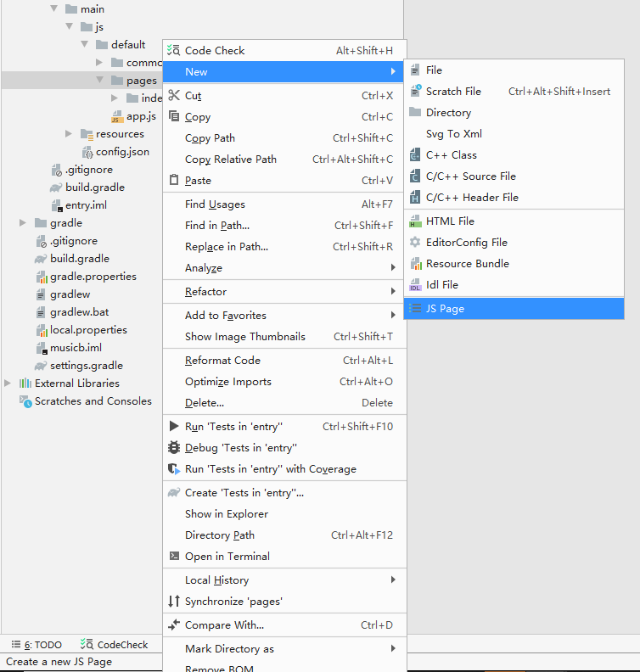Expand the External Libraries node
This screenshot has height=672, width=640.
pos(8,383)
